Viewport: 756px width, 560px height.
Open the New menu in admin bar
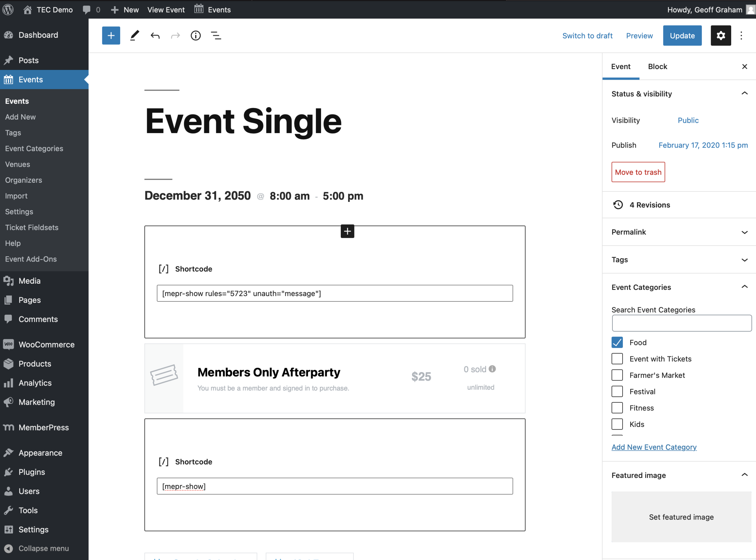[125, 9]
